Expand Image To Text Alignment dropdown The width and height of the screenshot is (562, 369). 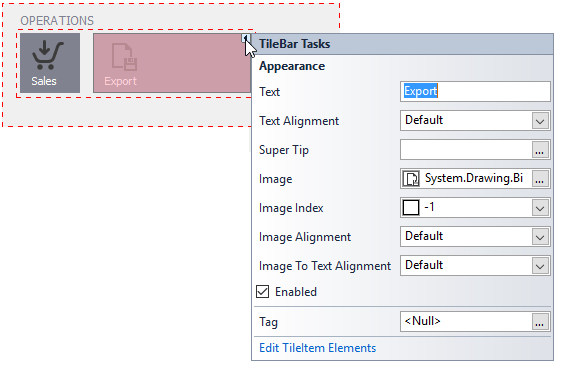[x=540, y=266]
